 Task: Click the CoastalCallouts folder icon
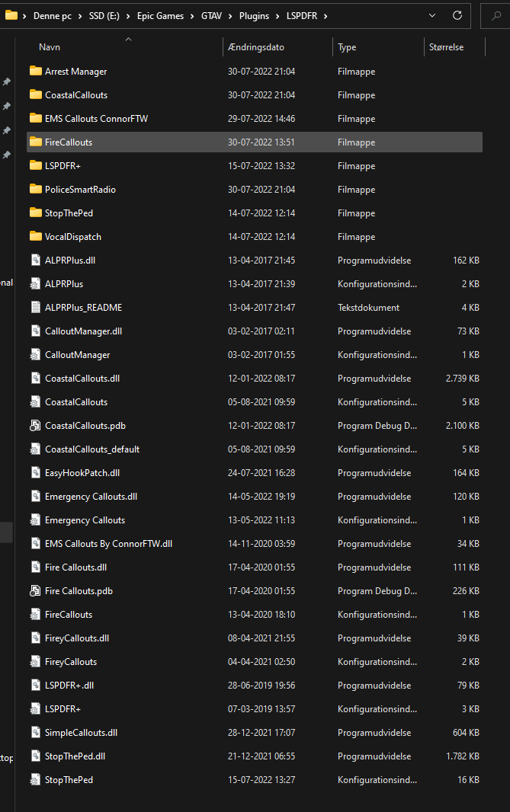pos(35,94)
